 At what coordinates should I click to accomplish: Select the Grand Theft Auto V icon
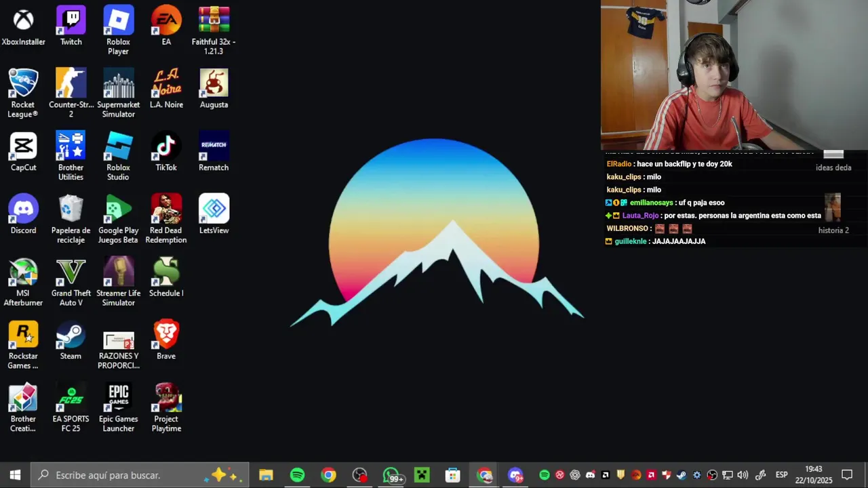coord(71,283)
